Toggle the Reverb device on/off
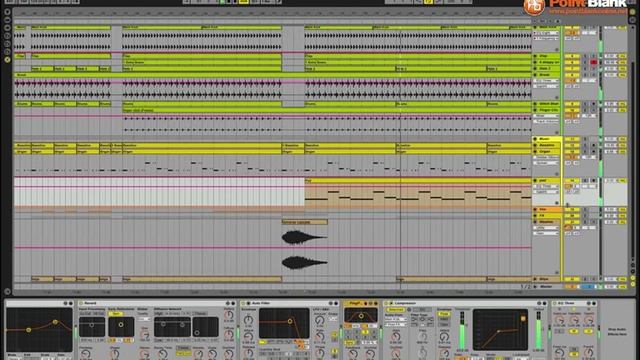This screenshot has height=360, width=640. click(81, 303)
